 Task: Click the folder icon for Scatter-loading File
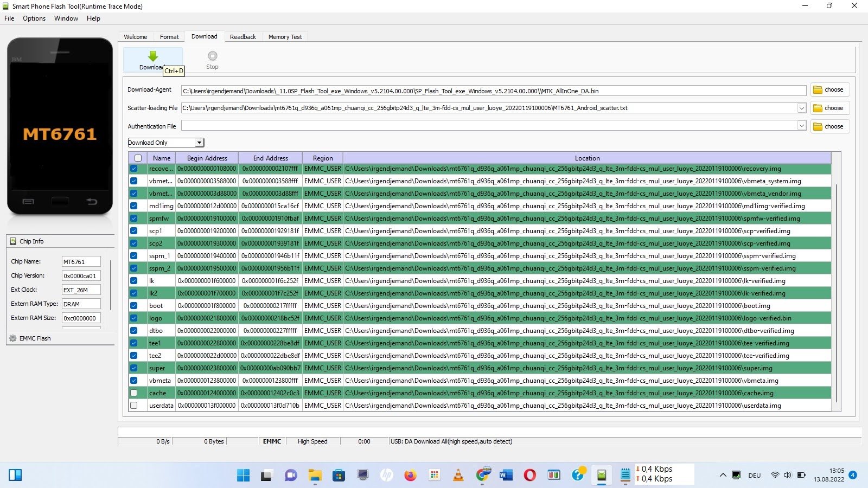coord(818,108)
